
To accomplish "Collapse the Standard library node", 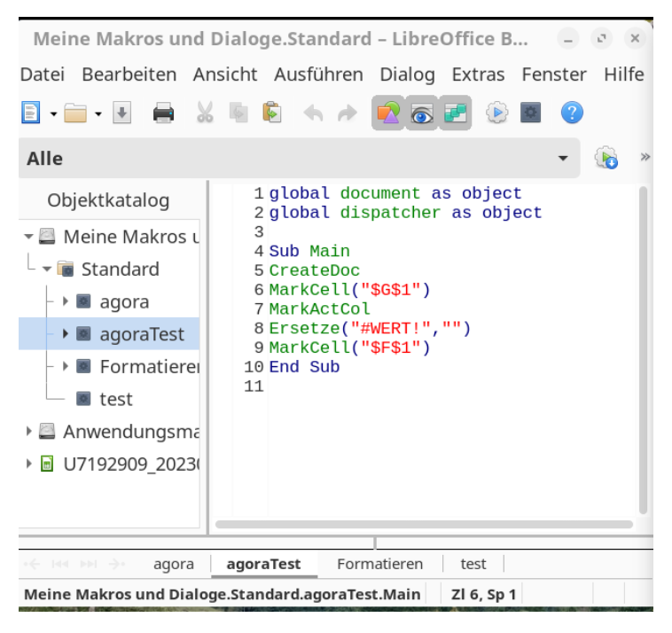I will click(47, 270).
